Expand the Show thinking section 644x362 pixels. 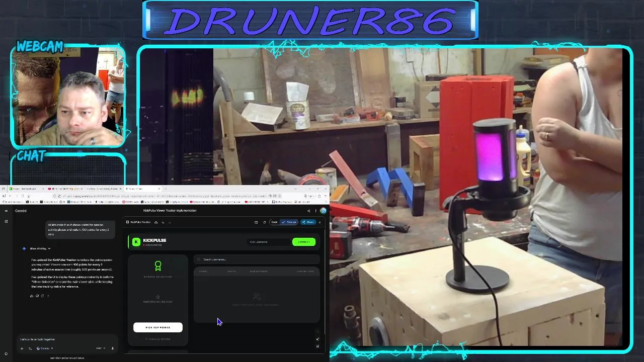click(x=40, y=248)
